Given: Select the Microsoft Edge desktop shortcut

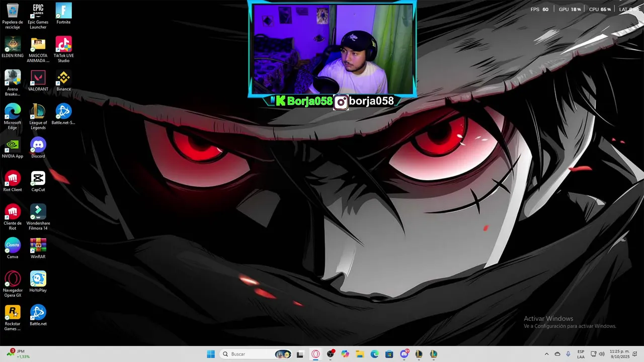Looking at the screenshot, I should coord(13,117).
